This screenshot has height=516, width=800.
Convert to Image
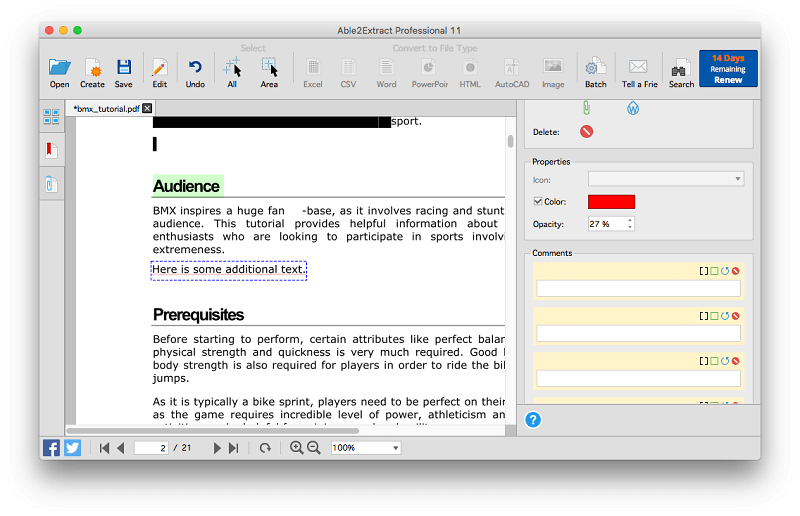tap(553, 72)
